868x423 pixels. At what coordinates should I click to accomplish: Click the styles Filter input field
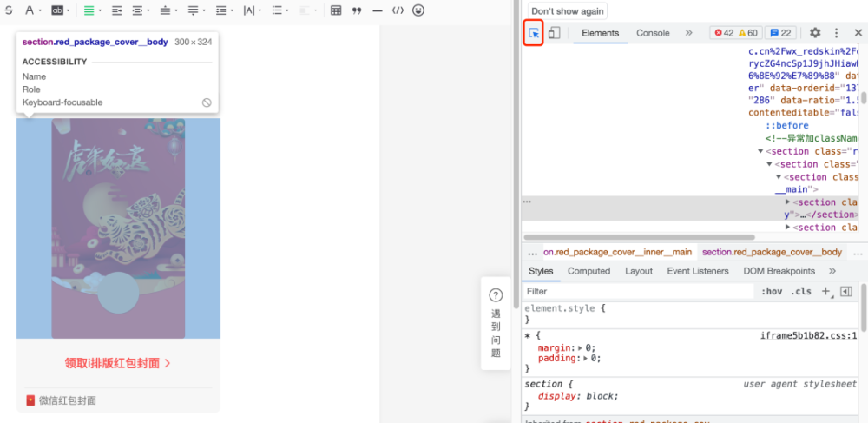coord(638,292)
